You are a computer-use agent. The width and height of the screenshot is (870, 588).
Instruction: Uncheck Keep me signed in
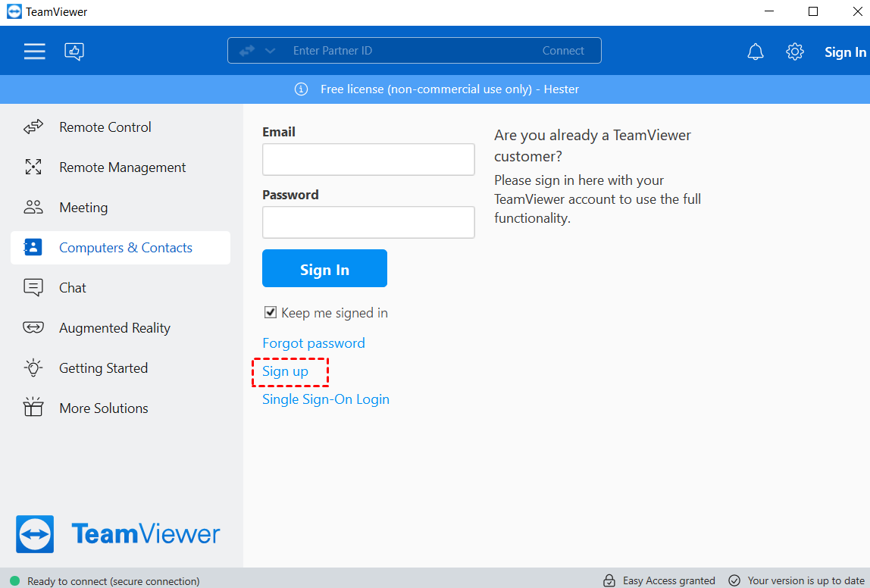(x=271, y=311)
